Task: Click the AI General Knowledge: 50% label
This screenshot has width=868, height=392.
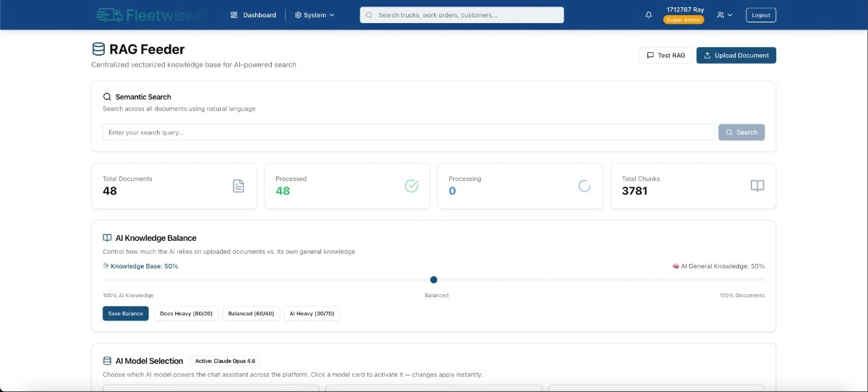Action: coord(718,266)
